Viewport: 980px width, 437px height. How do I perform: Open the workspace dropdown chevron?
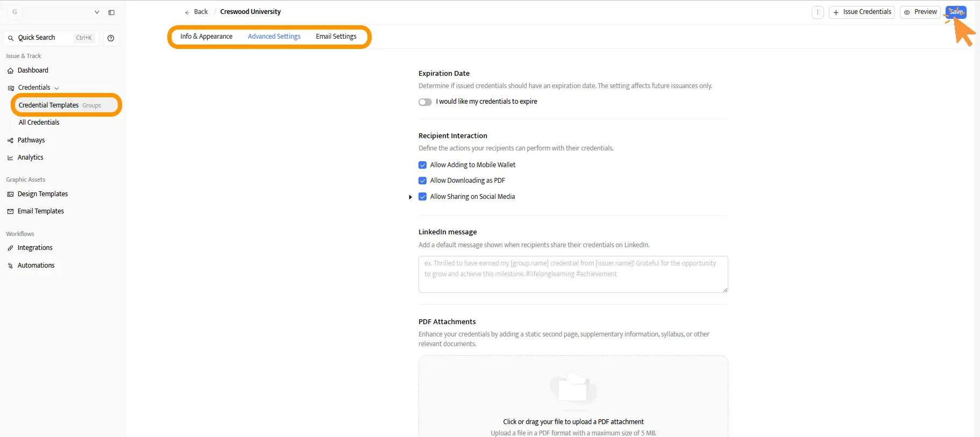[97, 12]
